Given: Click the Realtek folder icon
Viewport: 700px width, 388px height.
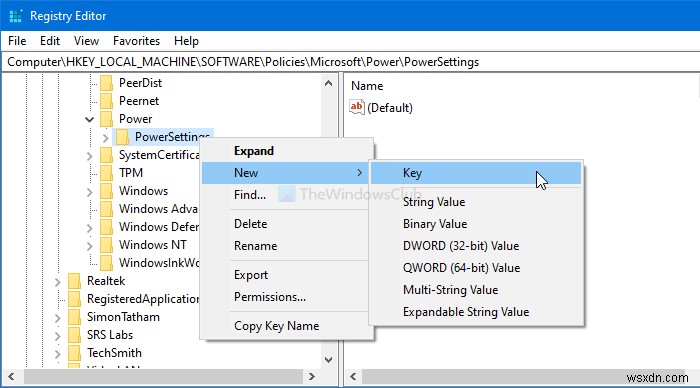Looking at the screenshot, I should (74, 281).
